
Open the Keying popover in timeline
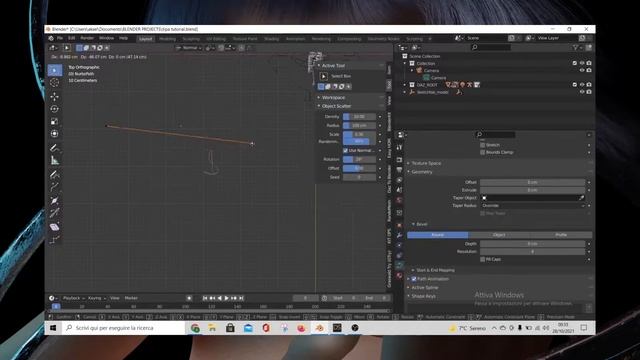click(x=97, y=298)
